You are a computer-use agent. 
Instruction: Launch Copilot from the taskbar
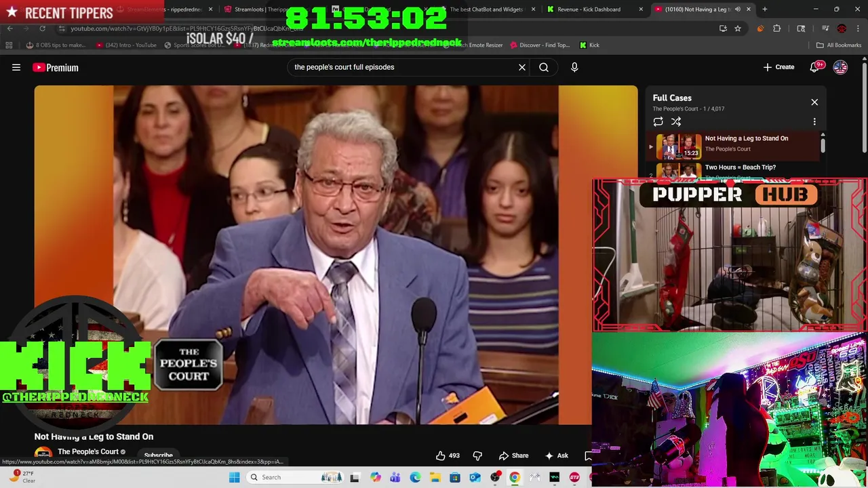pos(375,477)
